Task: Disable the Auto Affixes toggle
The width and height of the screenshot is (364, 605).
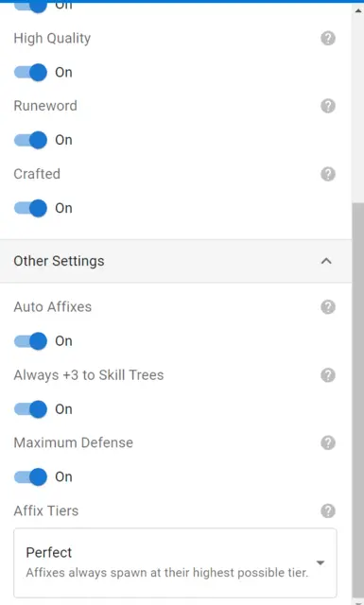Action: [30, 341]
